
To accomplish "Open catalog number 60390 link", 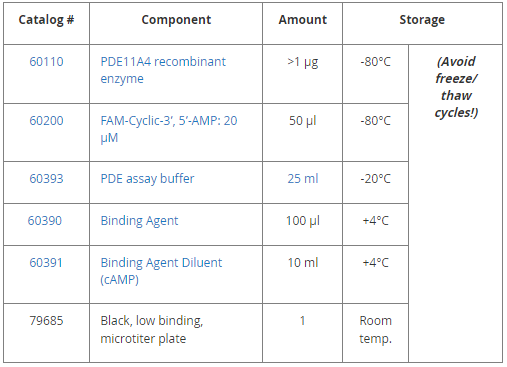I will pyautogui.click(x=45, y=221).
